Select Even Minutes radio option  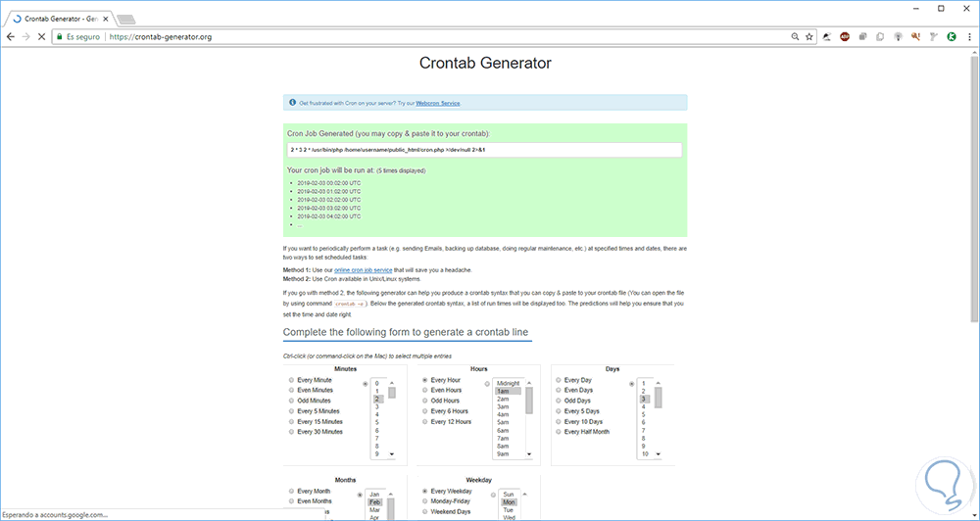click(292, 390)
